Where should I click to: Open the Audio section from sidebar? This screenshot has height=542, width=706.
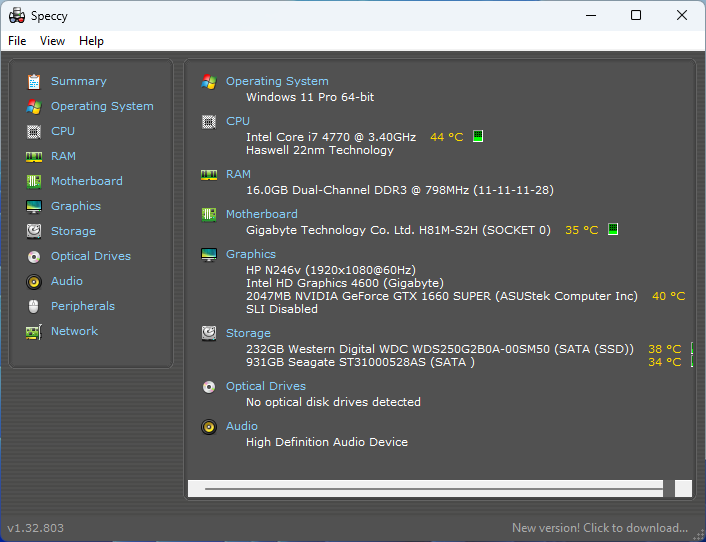[x=67, y=281]
